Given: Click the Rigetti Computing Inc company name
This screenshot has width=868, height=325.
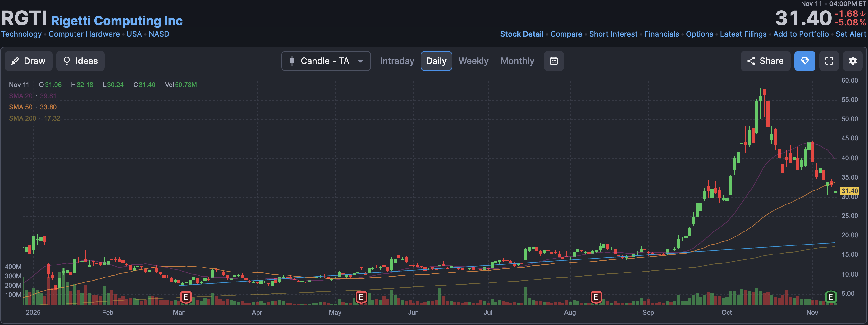Looking at the screenshot, I should pos(116,21).
